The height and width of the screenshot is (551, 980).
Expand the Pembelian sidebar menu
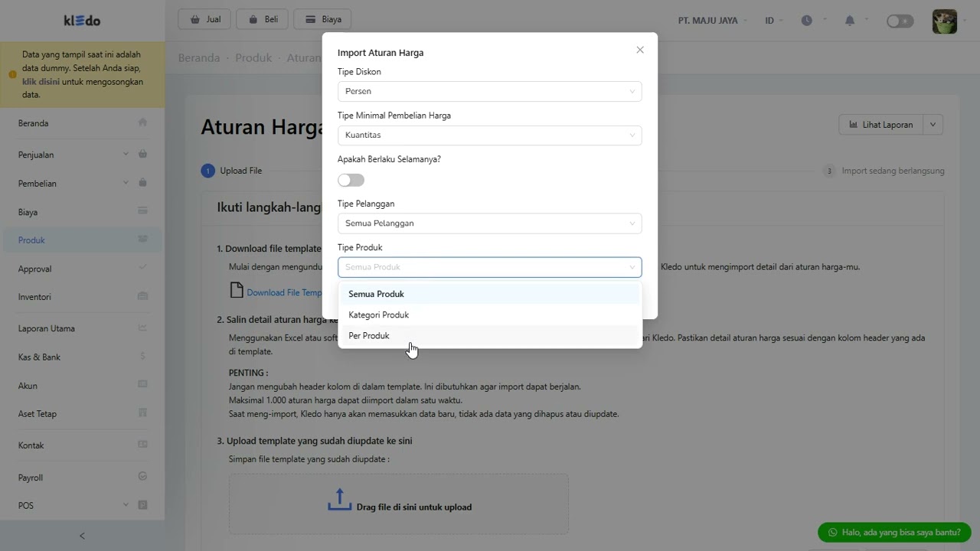(82, 184)
